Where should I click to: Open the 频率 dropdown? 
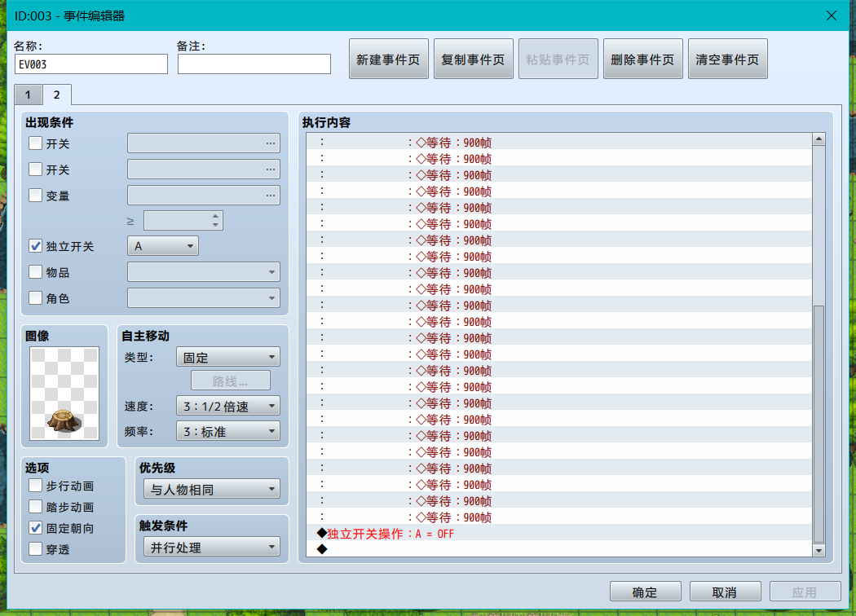(228, 432)
